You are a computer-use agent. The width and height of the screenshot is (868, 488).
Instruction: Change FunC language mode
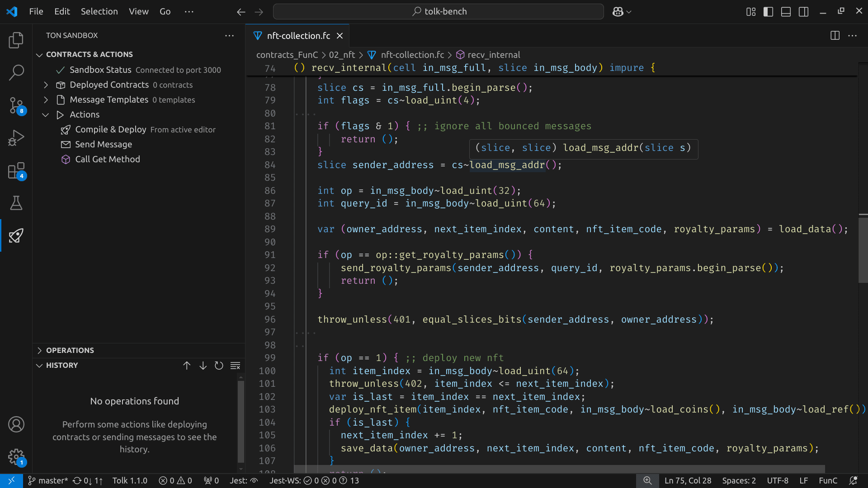(x=828, y=481)
